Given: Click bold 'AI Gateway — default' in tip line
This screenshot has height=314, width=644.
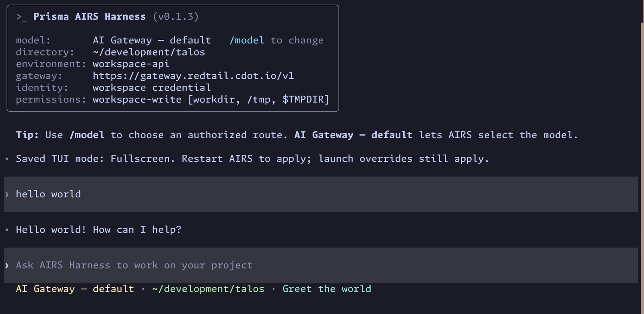Looking at the screenshot, I should coord(353,135).
